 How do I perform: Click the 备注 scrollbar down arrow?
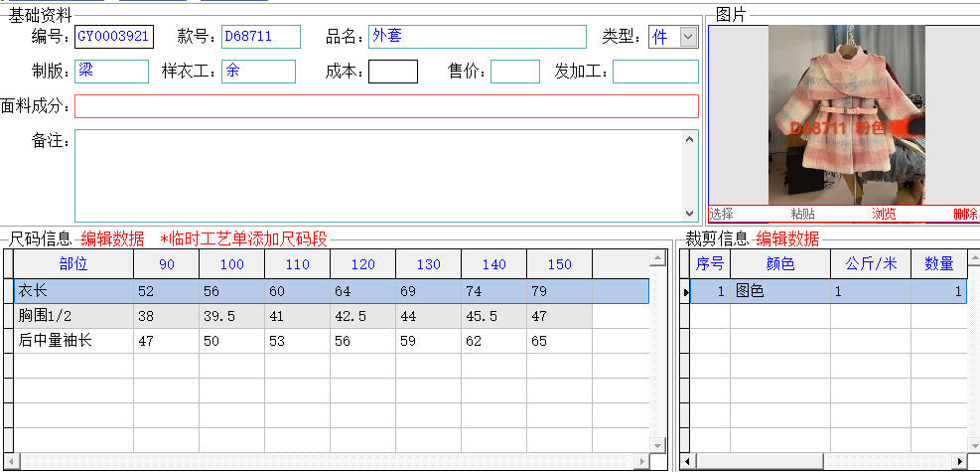click(x=689, y=214)
